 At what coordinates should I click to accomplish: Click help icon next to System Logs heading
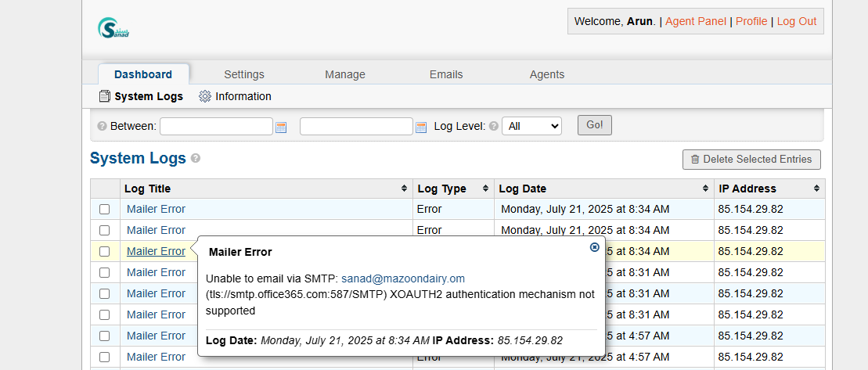point(196,158)
